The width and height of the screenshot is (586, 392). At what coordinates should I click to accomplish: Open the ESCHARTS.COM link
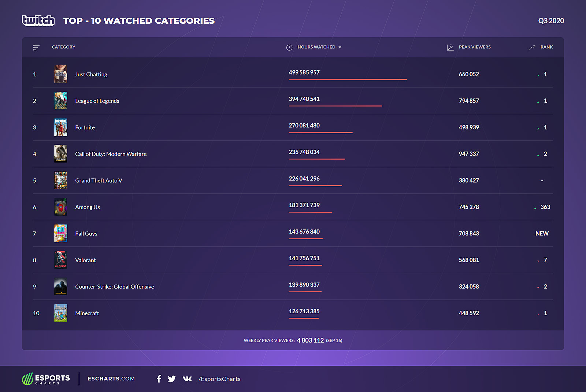pyautogui.click(x=111, y=379)
